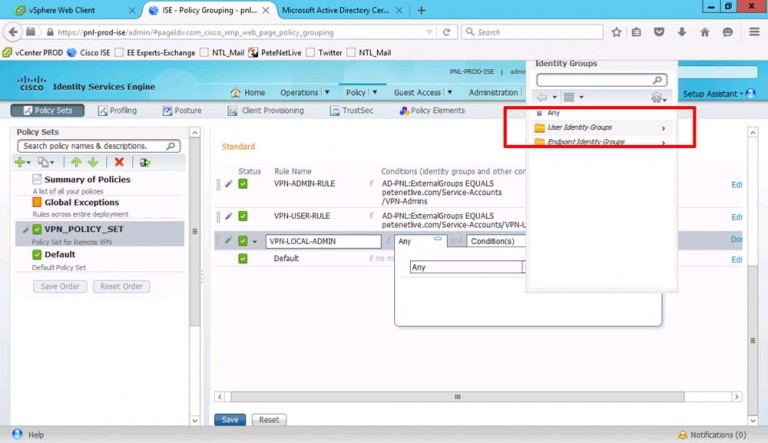
Task: Open the Operations menu dropdown arrow
Action: pos(327,92)
